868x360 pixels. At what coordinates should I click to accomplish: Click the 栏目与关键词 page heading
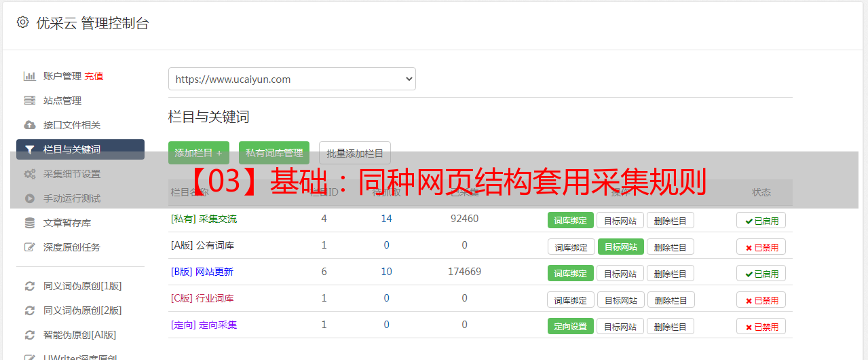[209, 117]
